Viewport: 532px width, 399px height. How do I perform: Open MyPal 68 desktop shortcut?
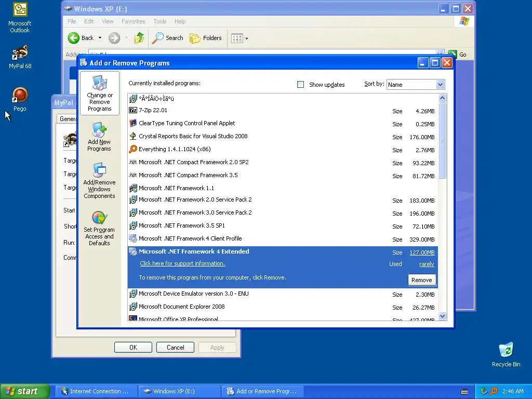pyautogui.click(x=20, y=56)
